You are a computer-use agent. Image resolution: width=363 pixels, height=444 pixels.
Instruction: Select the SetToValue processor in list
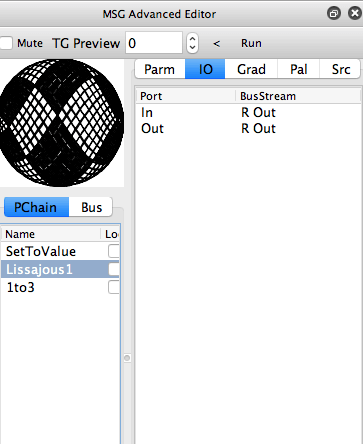pos(41,251)
